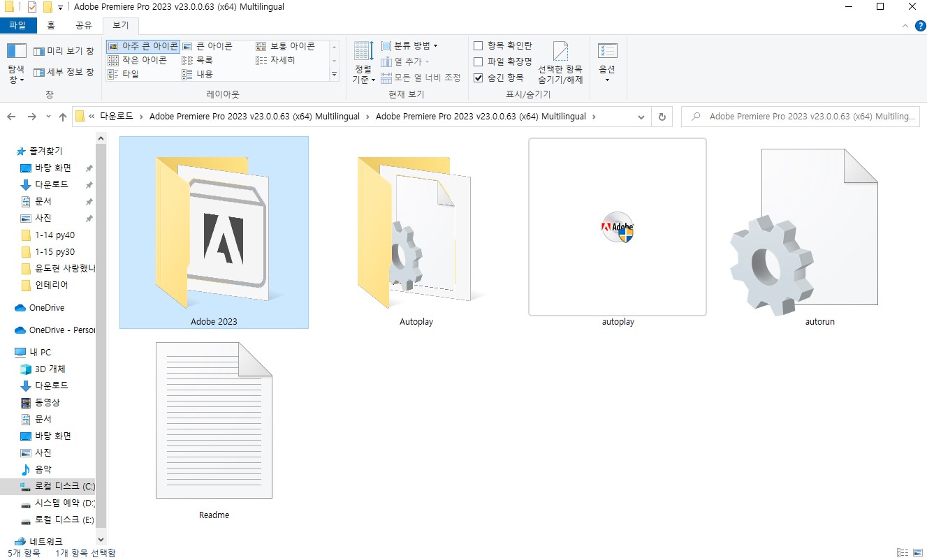Choose content (내용) layout
This screenshot has height=560, width=927.
tap(198, 74)
